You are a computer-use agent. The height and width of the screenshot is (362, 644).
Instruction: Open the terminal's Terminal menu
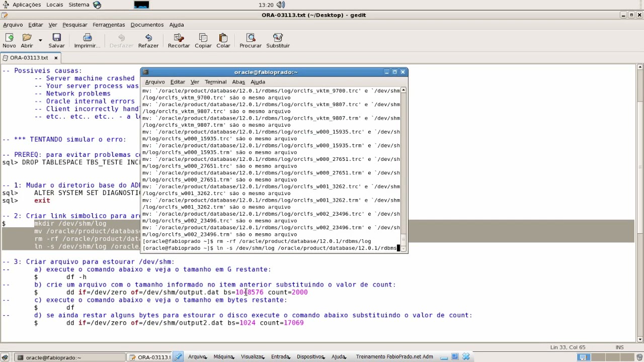(215, 82)
